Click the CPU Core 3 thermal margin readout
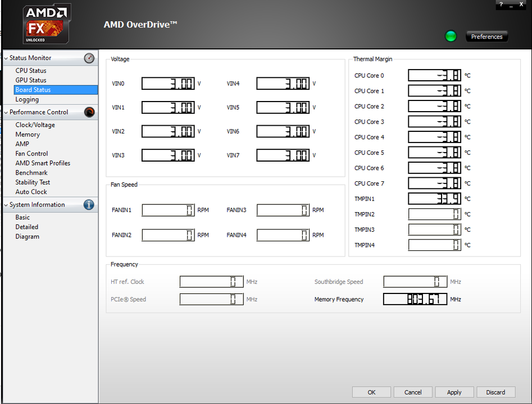This screenshot has width=532, height=404. pos(435,122)
